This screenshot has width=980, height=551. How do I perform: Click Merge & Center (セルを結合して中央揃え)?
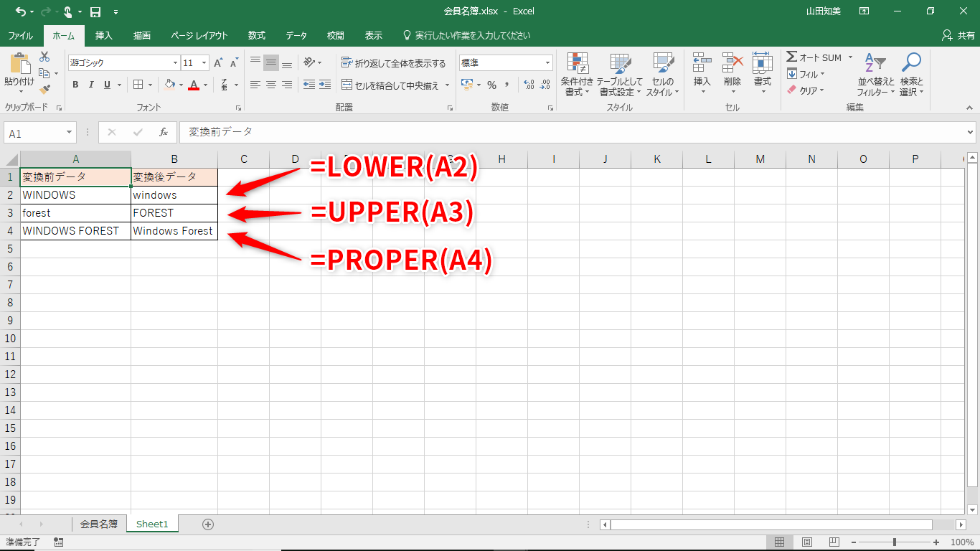pos(390,85)
